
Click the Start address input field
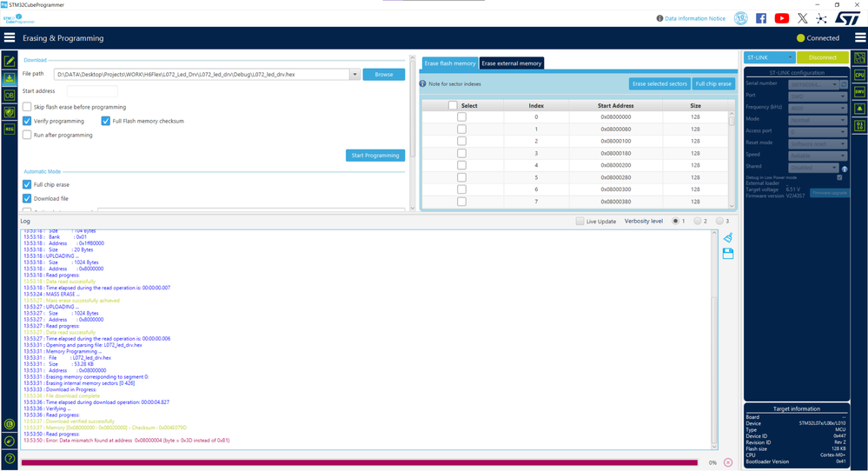[92, 90]
